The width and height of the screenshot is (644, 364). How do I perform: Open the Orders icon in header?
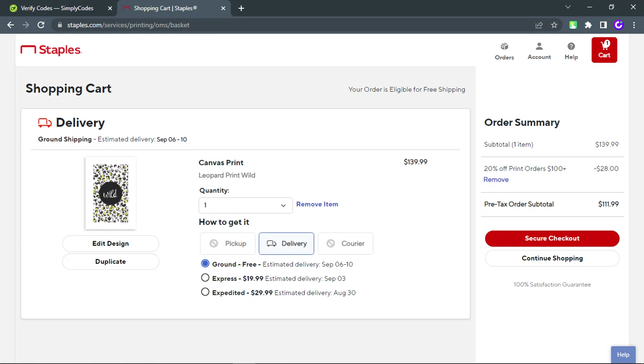[x=504, y=51]
